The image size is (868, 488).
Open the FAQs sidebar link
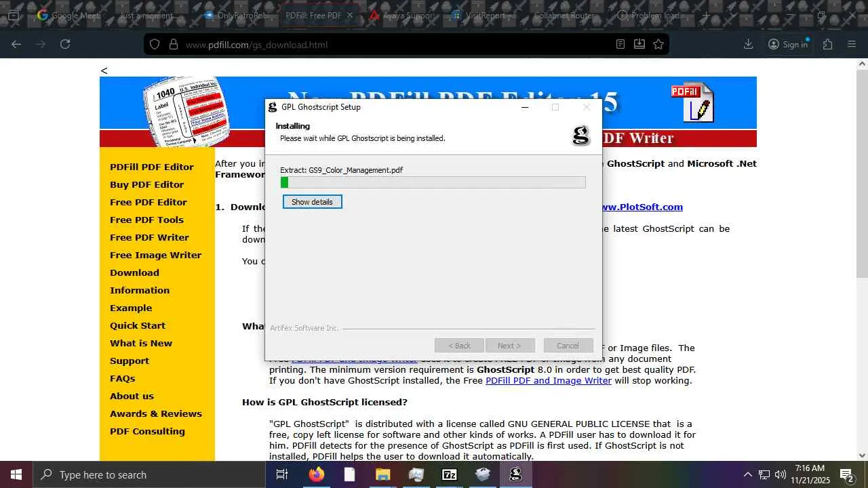(x=123, y=378)
